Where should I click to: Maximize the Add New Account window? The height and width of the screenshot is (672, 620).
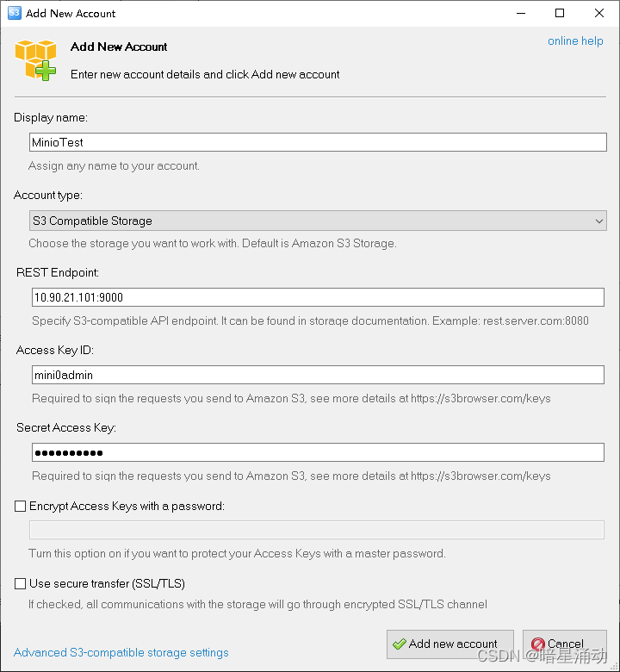click(560, 13)
